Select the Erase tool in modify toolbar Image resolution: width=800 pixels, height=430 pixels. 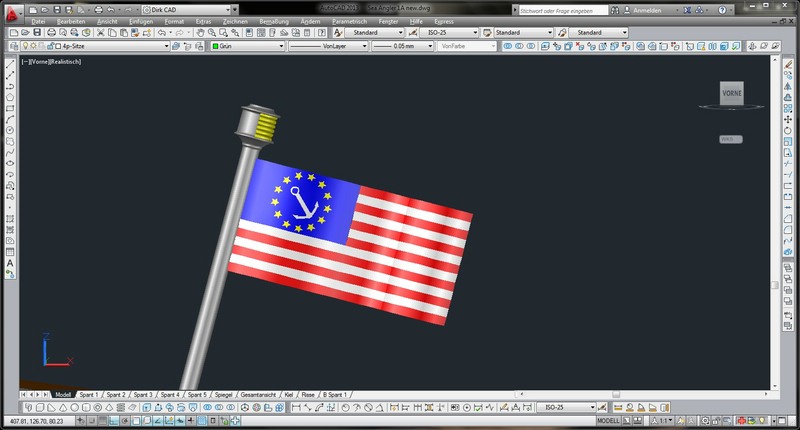tap(788, 64)
